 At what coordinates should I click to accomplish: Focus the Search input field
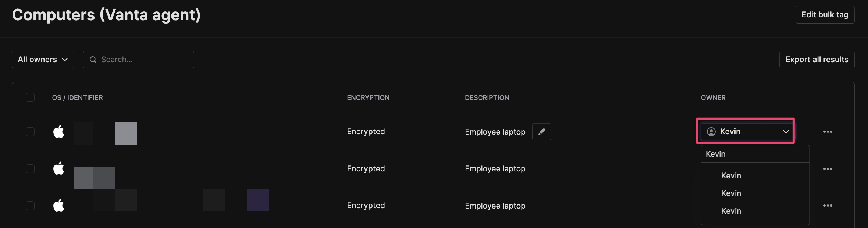(x=139, y=60)
